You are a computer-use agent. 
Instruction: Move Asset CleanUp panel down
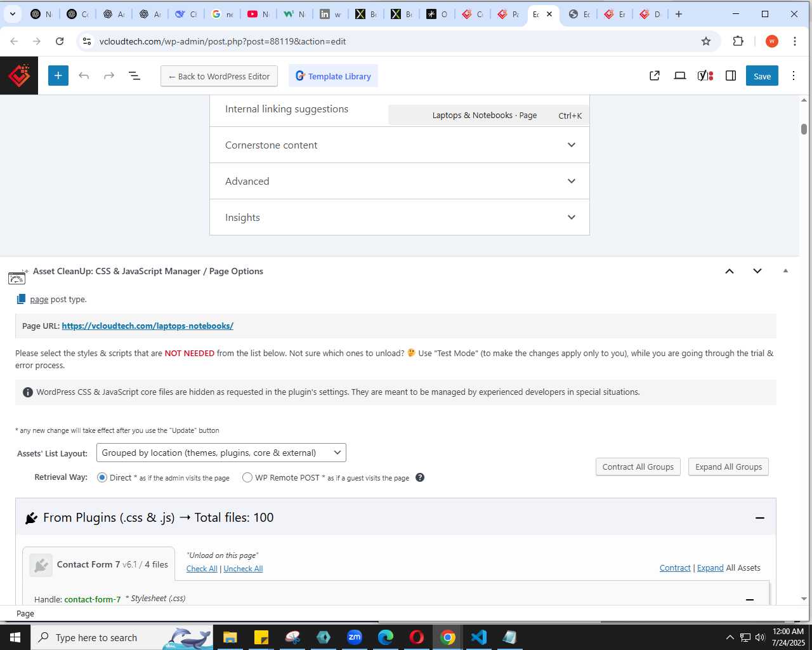[x=757, y=271]
